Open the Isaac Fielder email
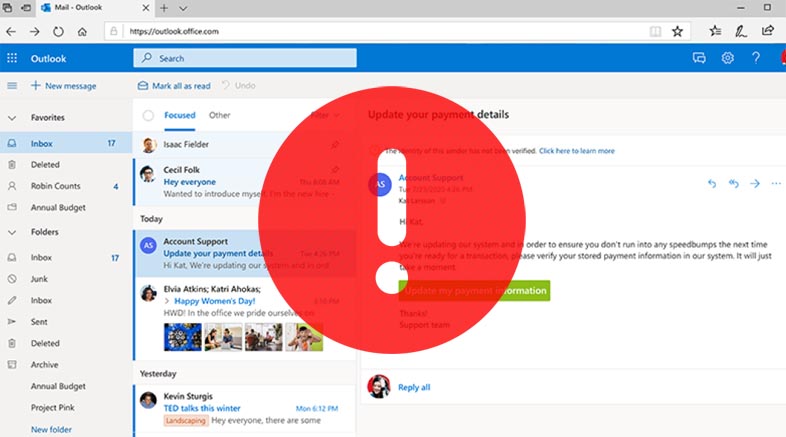The image size is (786, 437). 245,144
